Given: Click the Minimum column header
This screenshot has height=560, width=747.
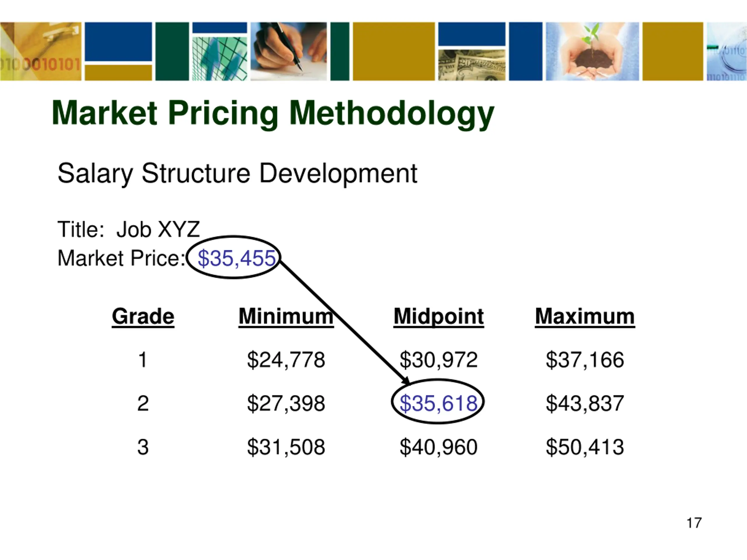Looking at the screenshot, I should click(x=286, y=317).
